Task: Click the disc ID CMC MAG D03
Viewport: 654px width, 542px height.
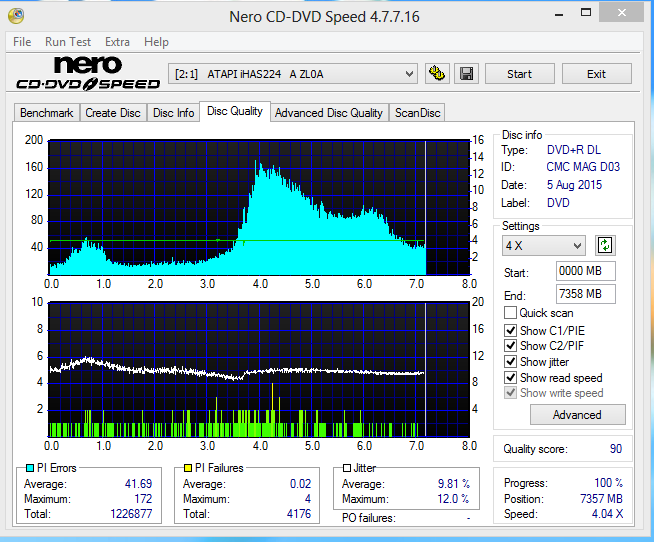Action: point(583,167)
